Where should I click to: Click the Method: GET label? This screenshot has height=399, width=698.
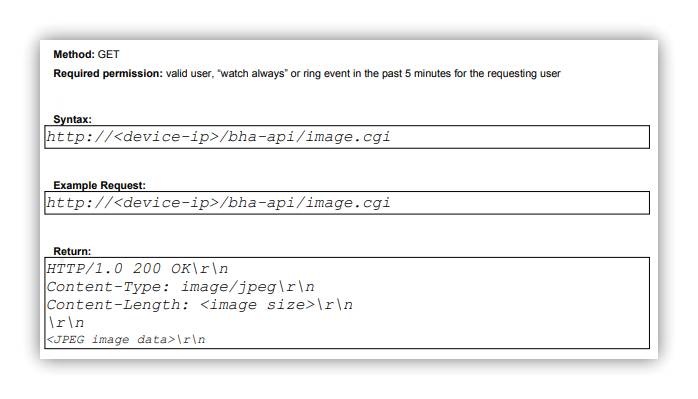point(86,54)
